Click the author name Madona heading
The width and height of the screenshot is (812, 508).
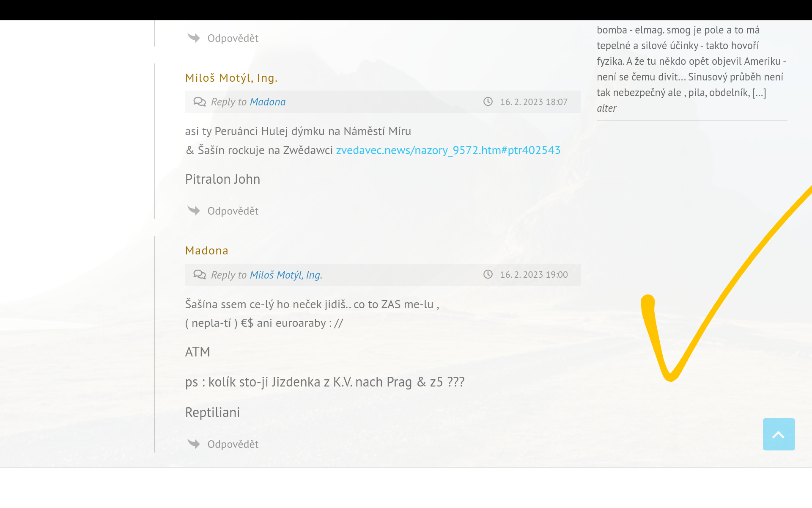pos(207,251)
